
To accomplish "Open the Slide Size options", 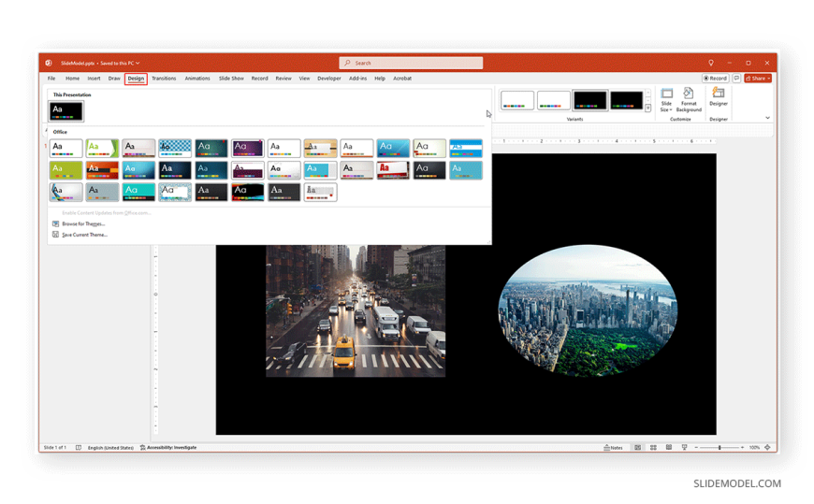I will [666, 100].
